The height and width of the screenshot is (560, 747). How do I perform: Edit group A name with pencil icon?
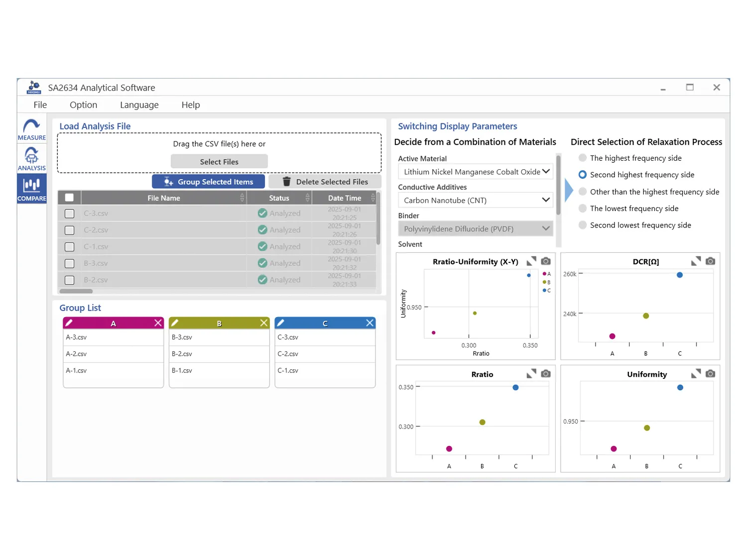69,323
